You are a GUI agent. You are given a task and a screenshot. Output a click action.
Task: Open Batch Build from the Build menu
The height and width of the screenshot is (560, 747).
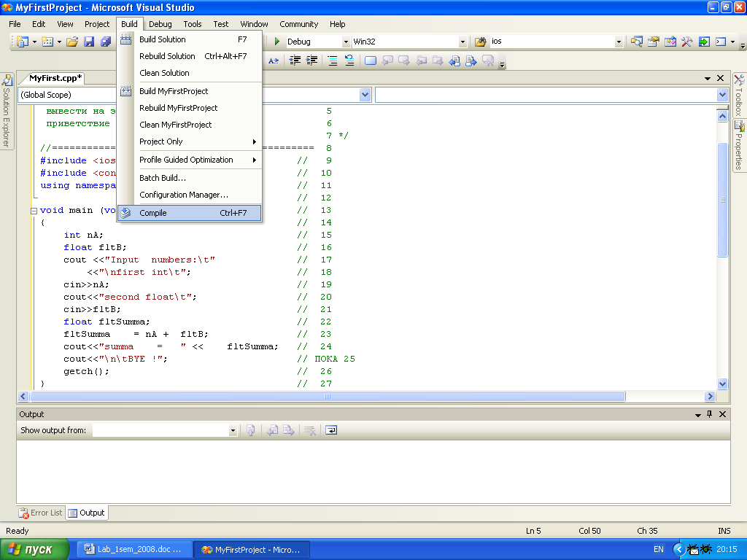(190, 178)
